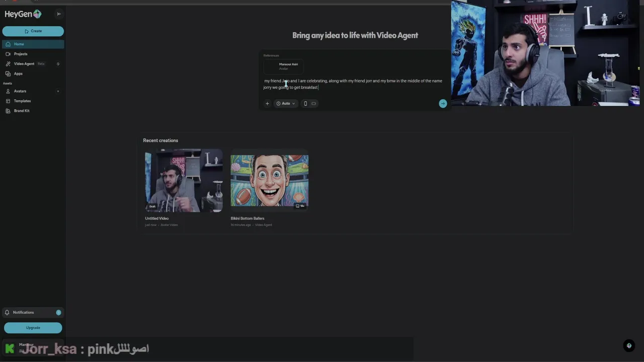The width and height of the screenshot is (644, 362).
Task: Open Video Agent history icon
Action: tap(58, 64)
